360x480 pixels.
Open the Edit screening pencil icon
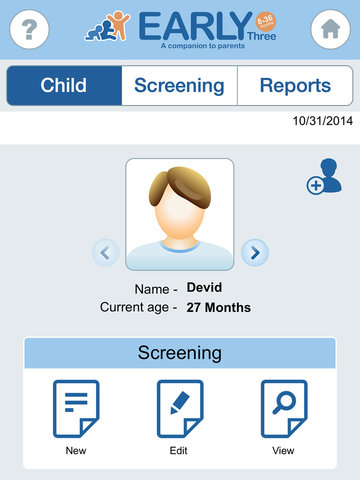click(180, 409)
